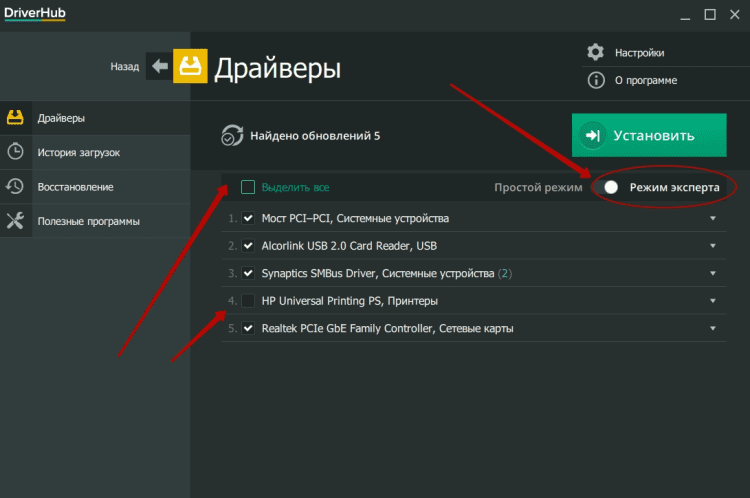Click the yellow Drivers header icon
This screenshot has width=750, height=498.
pos(190,67)
